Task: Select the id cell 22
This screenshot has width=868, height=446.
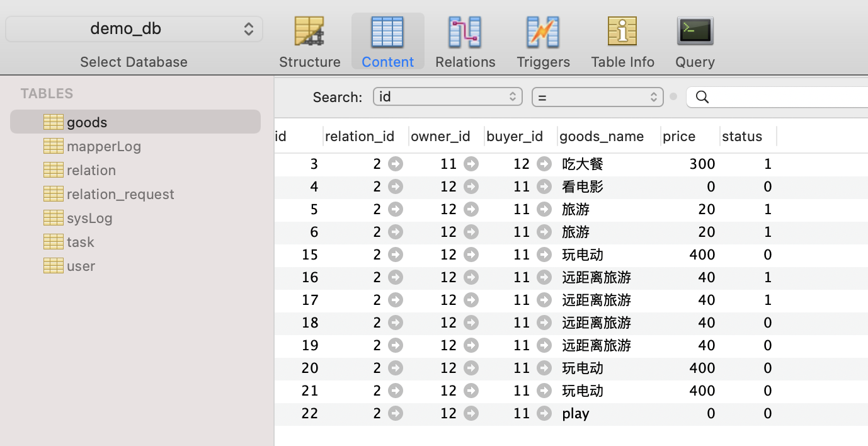Action: click(x=310, y=414)
